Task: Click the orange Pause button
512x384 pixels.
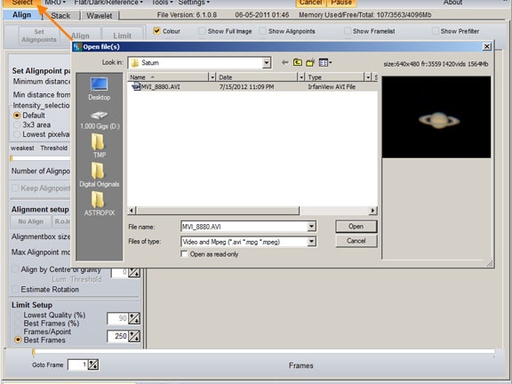Action: pyautogui.click(x=341, y=2)
